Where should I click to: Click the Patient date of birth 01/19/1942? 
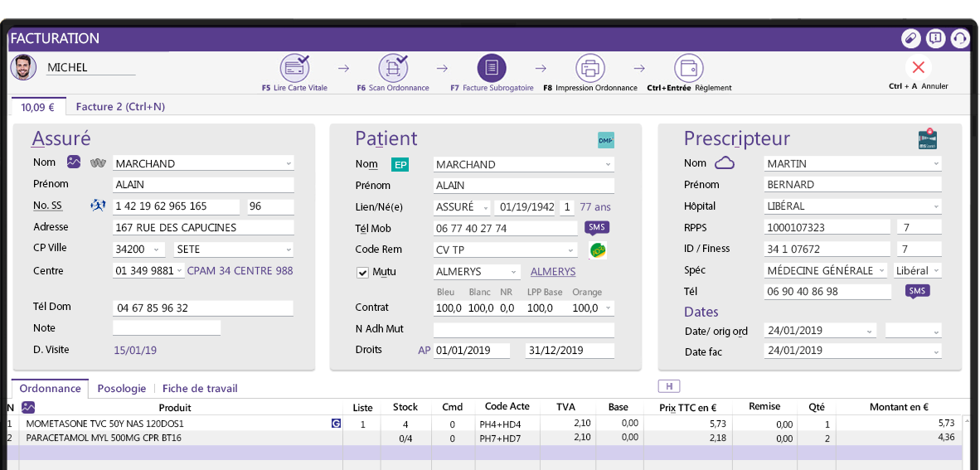click(525, 207)
